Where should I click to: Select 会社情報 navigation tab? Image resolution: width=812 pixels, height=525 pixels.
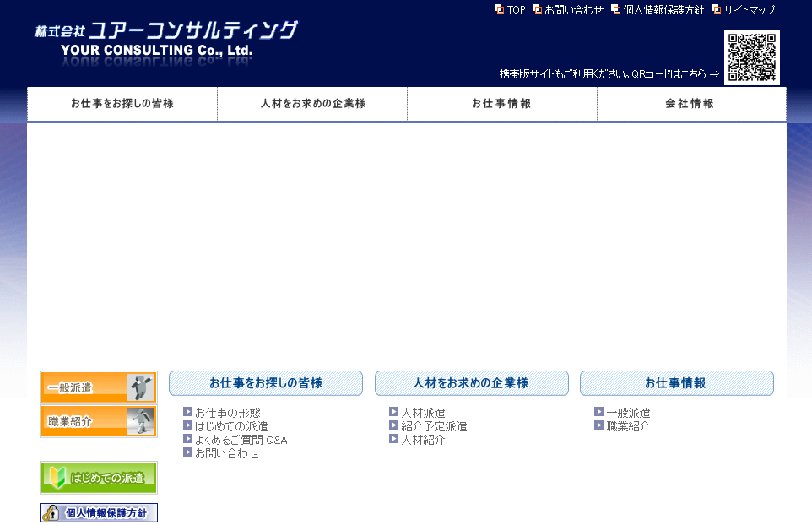click(x=690, y=104)
